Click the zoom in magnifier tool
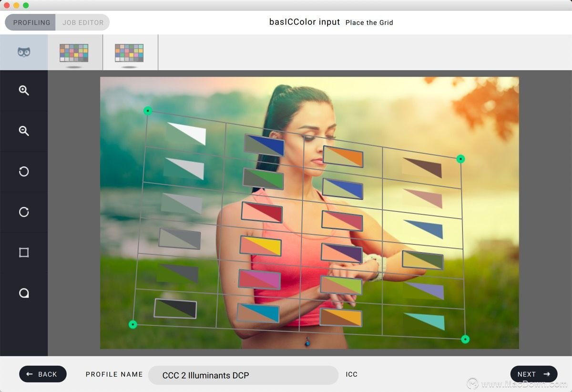Screen dimensions: 572x392 pyautogui.click(x=24, y=91)
